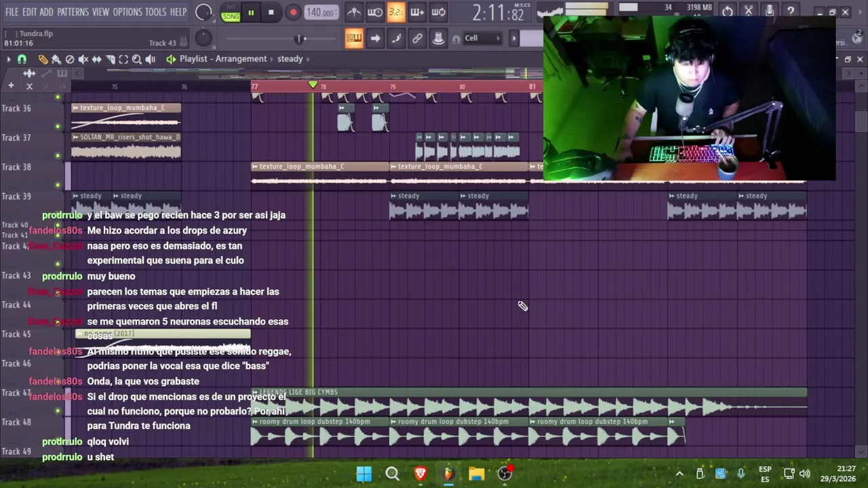The image size is (868, 488).
Task: Toggle PAT/SONG mode switch
Action: [231, 12]
